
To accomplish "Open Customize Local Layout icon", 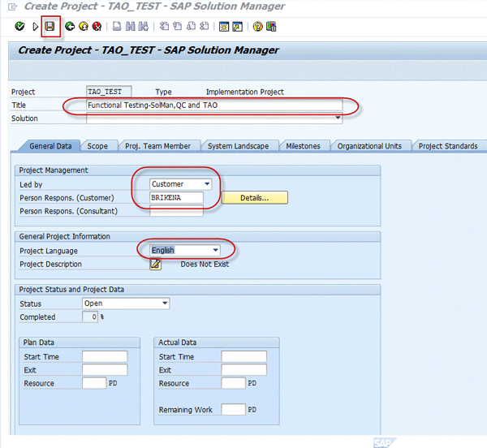I will point(271,27).
